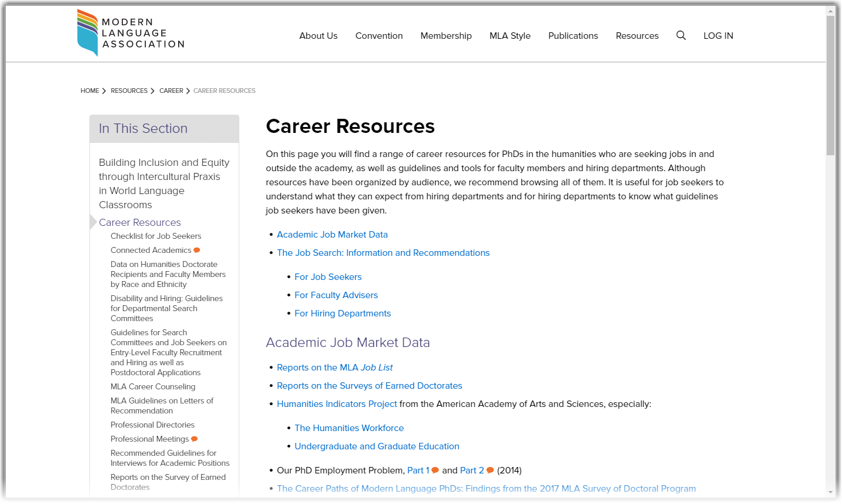Click the Academic Job Market Data link
The height and width of the screenshot is (504, 842).
[x=332, y=235]
